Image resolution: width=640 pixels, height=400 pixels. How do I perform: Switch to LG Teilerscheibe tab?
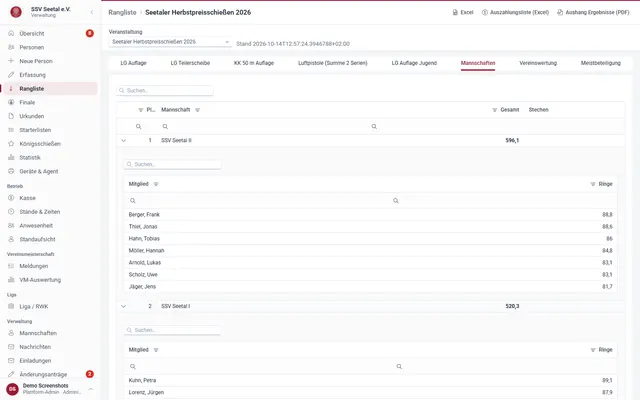tap(190, 63)
